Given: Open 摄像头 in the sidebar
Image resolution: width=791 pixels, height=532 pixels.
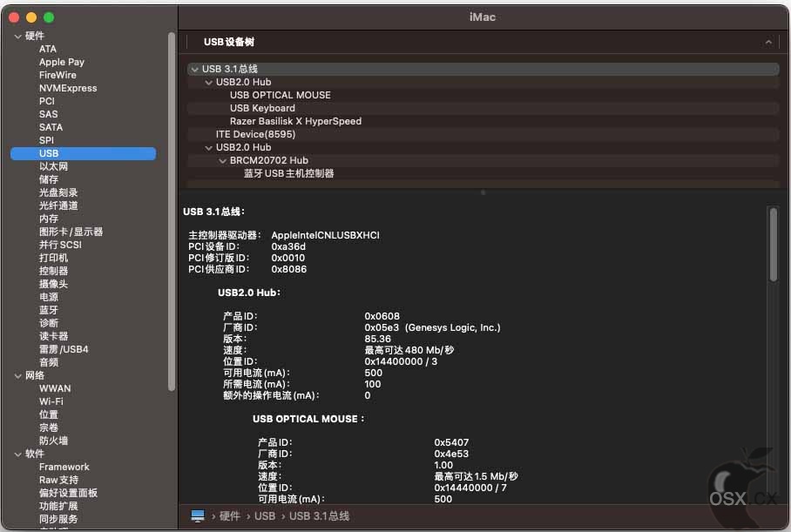Looking at the screenshot, I should [53, 285].
